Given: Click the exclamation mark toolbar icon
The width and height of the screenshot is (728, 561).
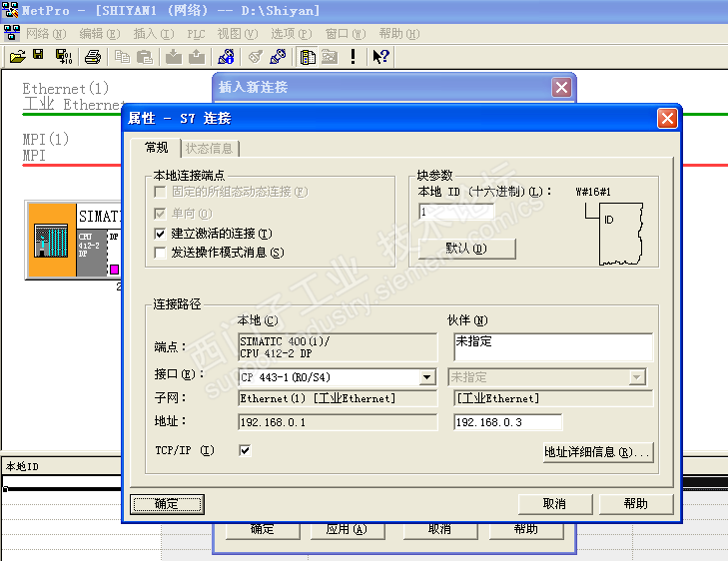Looking at the screenshot, I should point(353,57).
